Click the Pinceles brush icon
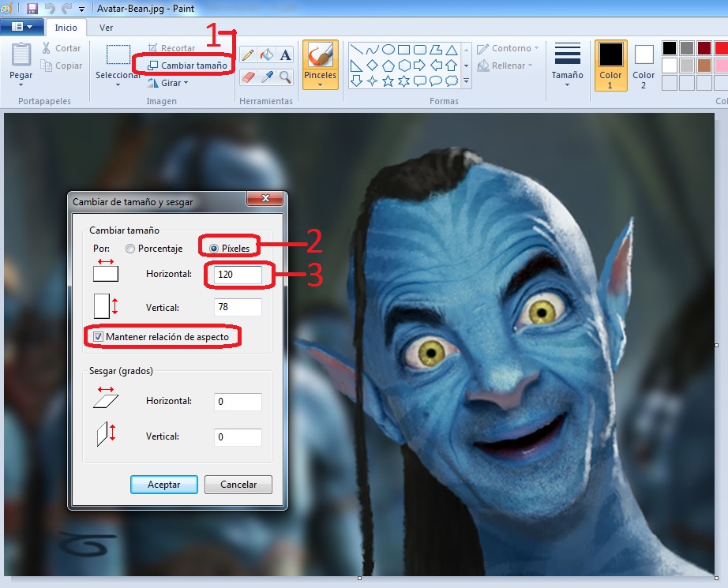The image size is (728, 588). tap(320, 54)
